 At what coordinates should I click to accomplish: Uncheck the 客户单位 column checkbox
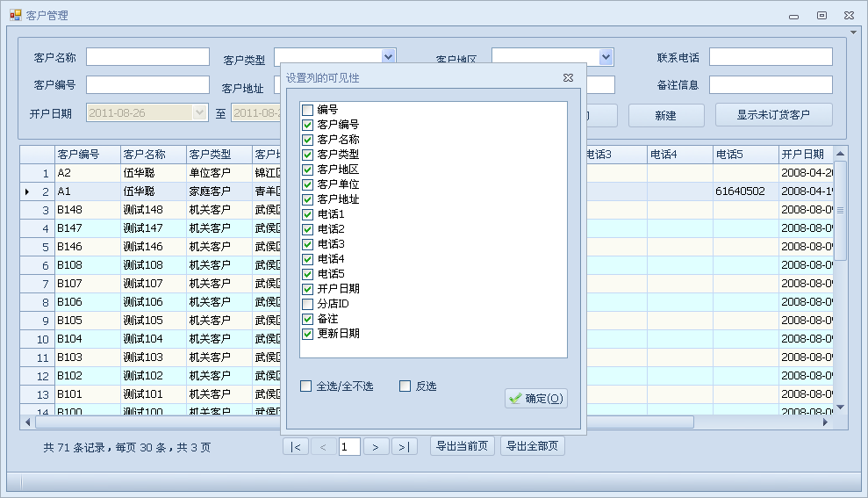click(308, 184)
